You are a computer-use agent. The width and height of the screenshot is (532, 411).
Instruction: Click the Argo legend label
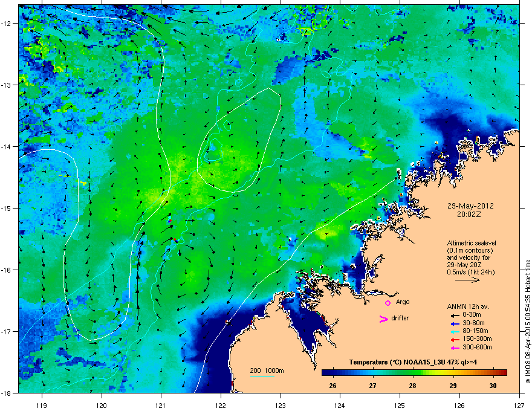coord(403,302)
